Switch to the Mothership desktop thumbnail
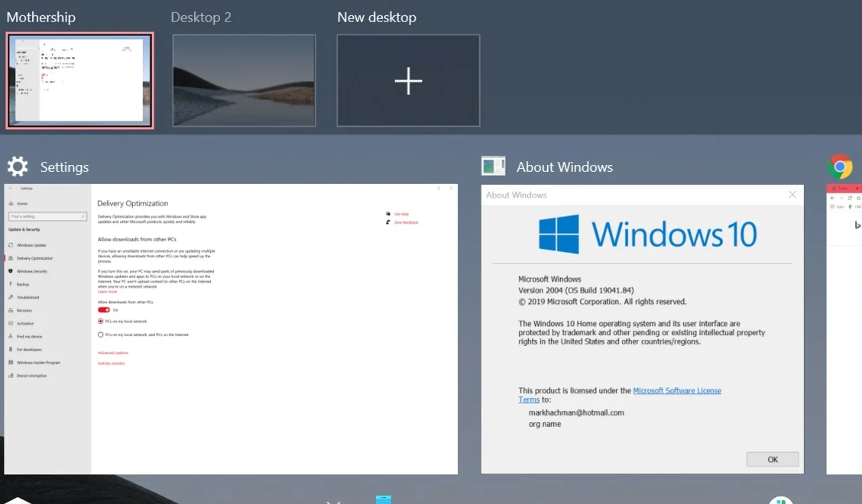This screenshot has width=862, height=504. 79,81
